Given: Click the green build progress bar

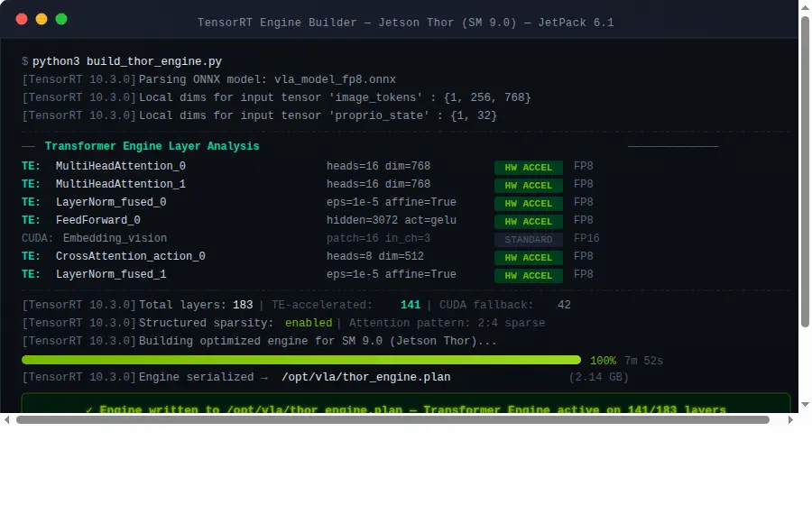Looking at the screenshot, I should coord(301,360).
